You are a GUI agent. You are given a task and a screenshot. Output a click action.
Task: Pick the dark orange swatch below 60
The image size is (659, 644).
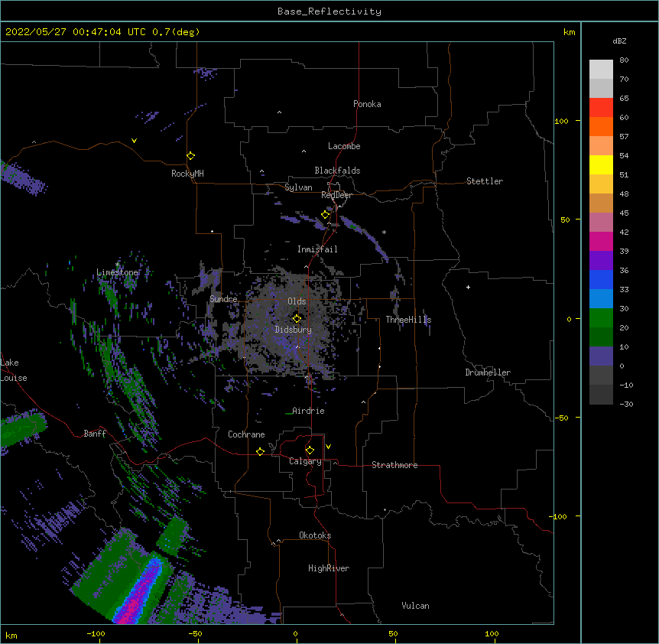[x=601, y=126]
